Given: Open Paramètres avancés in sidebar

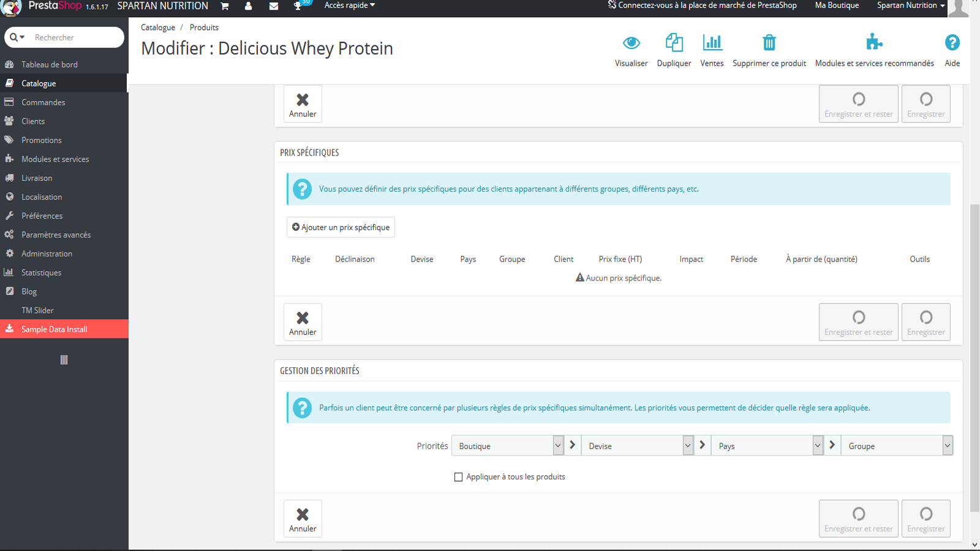Looking at the screenshot, I should (64, 235).
